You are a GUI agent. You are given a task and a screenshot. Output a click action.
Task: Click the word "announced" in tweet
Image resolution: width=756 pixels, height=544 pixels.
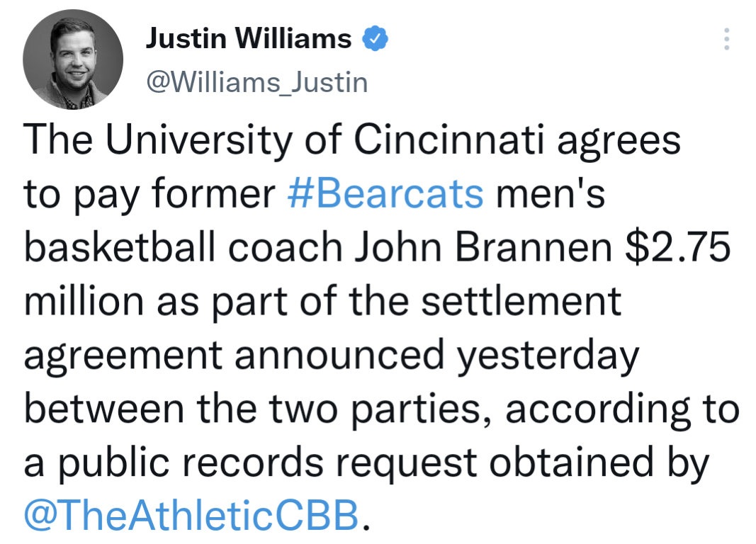click(339, 355)
